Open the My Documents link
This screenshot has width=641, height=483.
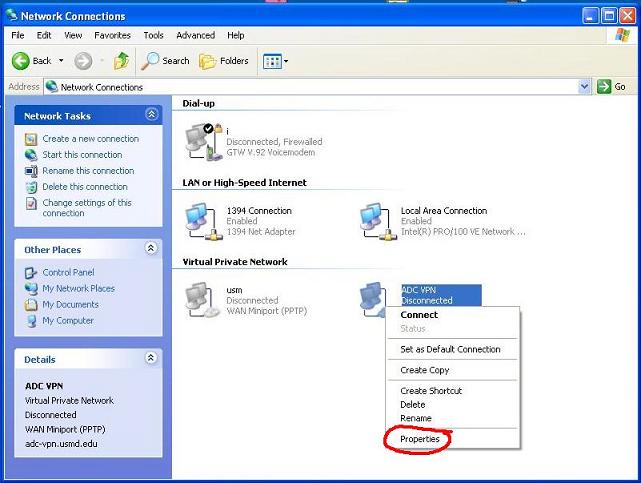[x=70, y=305]
